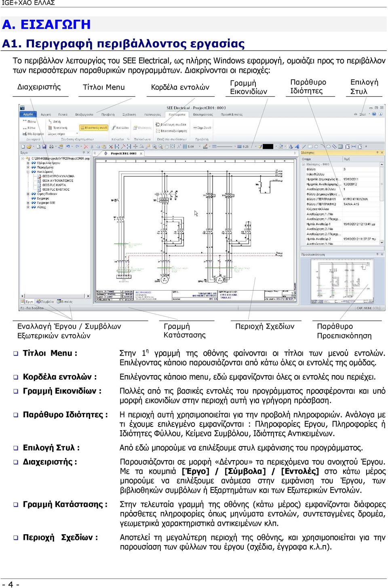Select the ProjectCR01: 0003 document tab
The image size is (388, 588).
point(123,154)
